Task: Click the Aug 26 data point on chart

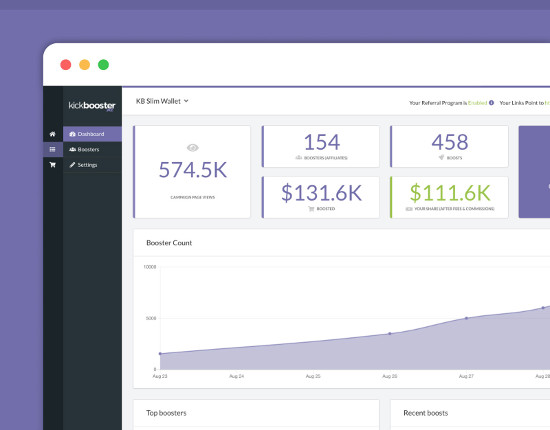Action: (390, 334)
